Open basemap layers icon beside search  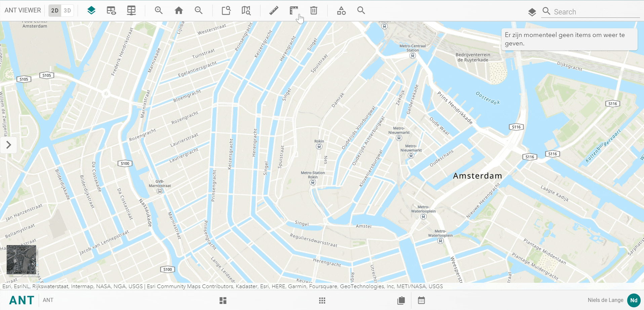532,12
